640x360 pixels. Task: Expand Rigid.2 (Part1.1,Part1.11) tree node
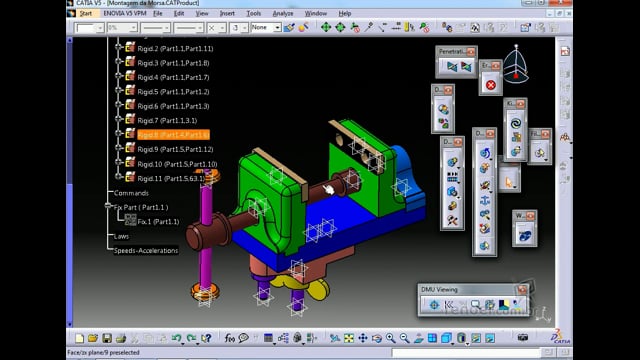click(x=118, y=48)
